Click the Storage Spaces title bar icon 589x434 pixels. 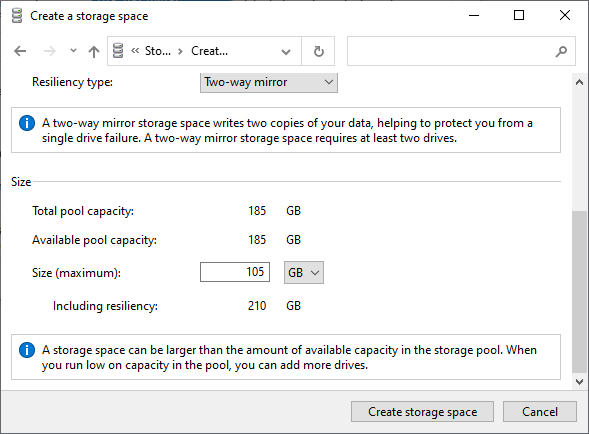coord(17,16)
